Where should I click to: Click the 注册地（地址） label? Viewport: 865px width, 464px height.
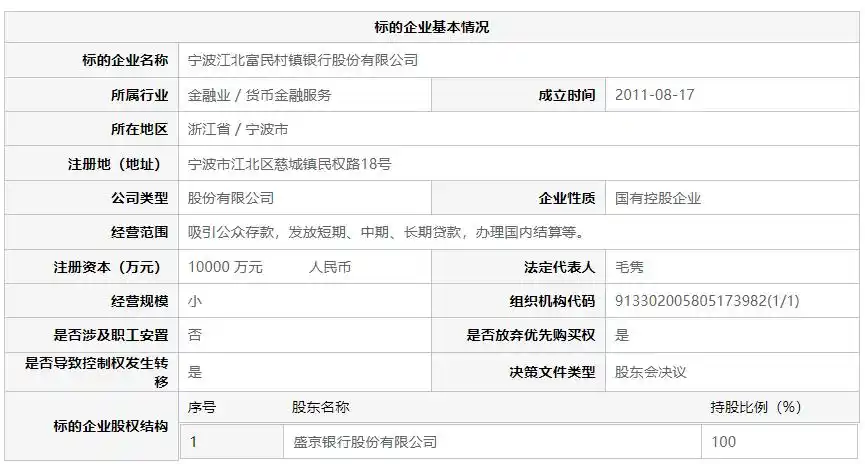(x=114, y=164)
